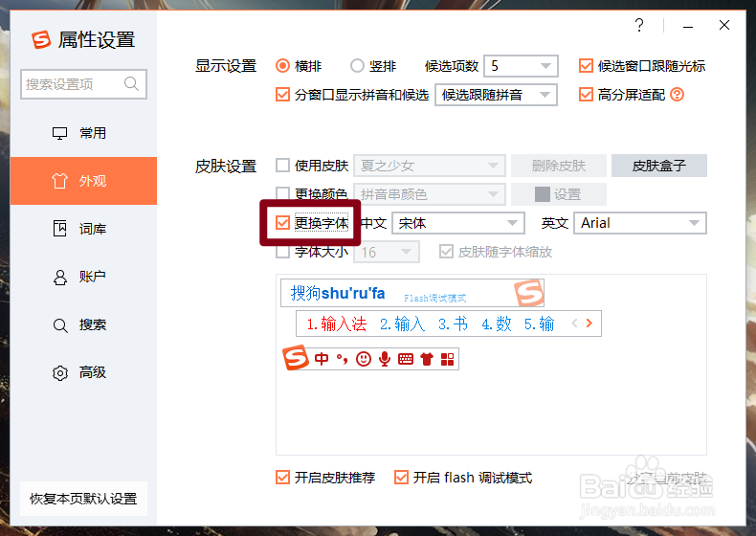Open the 英文 font dropdown showing Arial
Screen dimensions: 756x536
tap(640, 223)
